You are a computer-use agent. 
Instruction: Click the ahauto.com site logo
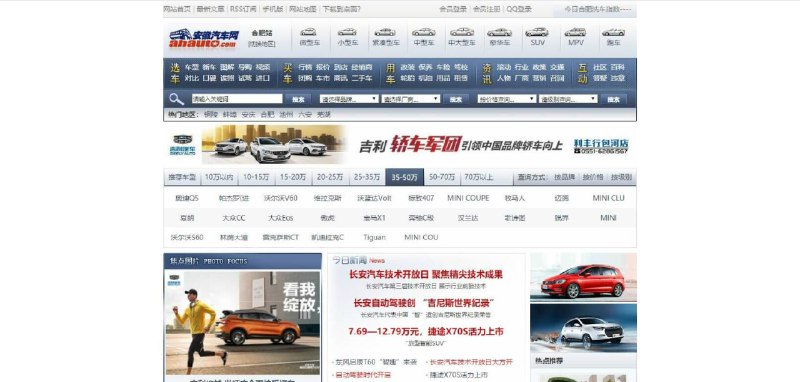click(204, 38)
